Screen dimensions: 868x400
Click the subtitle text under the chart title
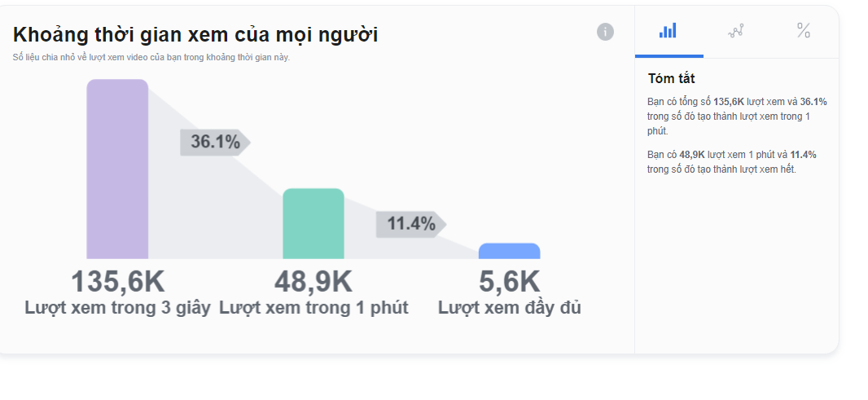151,58
